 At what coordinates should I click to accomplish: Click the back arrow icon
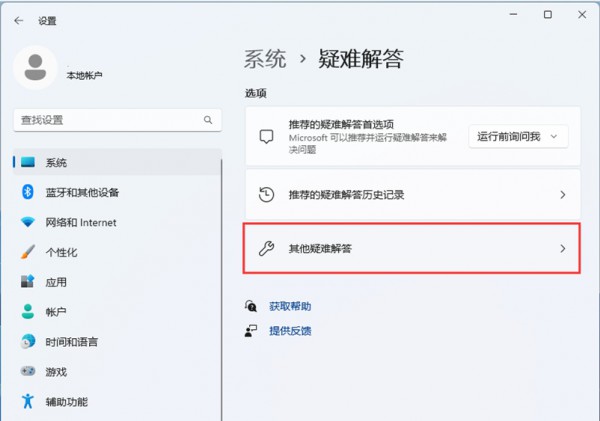click(18, 19)
